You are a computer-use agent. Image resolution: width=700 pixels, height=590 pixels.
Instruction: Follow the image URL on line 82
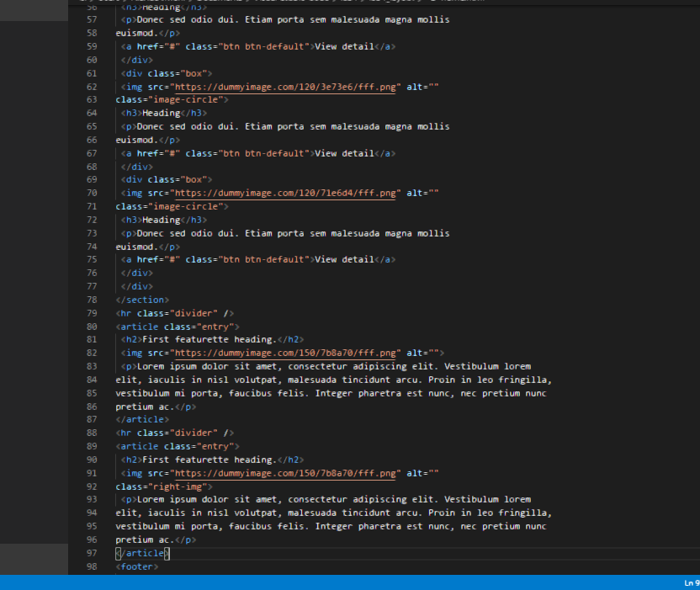click(x=285, y=353)
